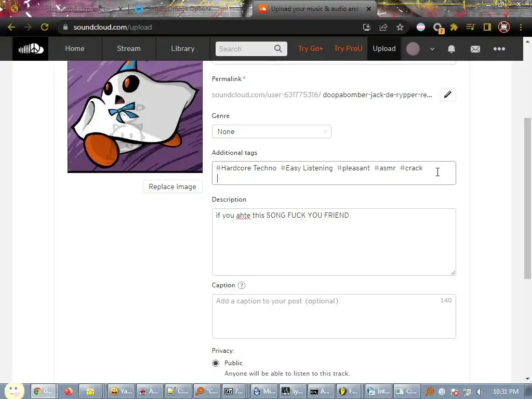Click the install app icon in address bar

(x=367, y=27)
